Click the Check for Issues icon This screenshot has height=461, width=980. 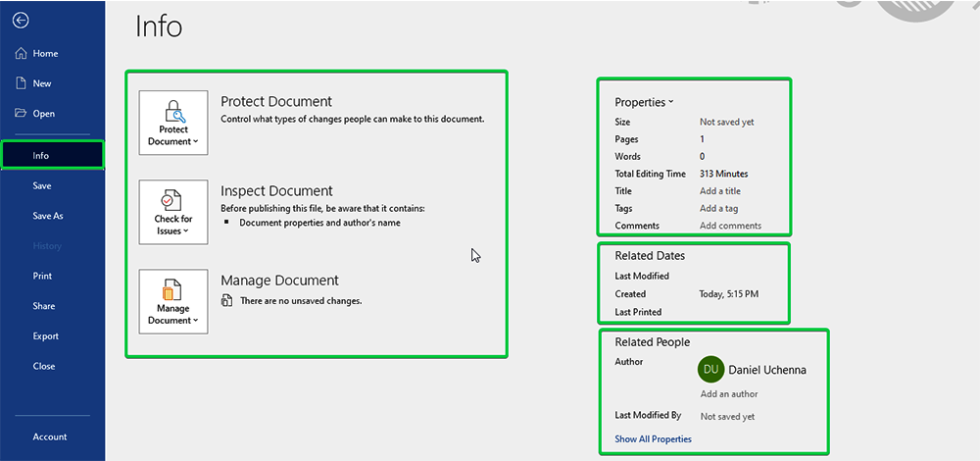pyautogui.click(x=173, y=199)
